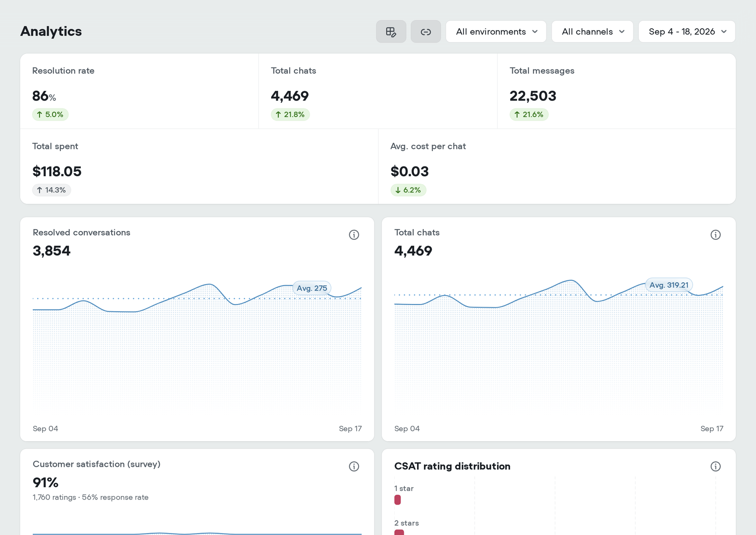
Task: Click the 22,503 Total messages value
Action: click(x=533, y=96)
